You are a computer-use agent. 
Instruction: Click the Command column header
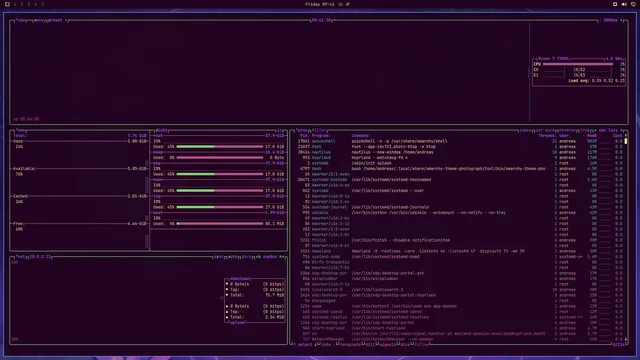click(x=361, y=136)
